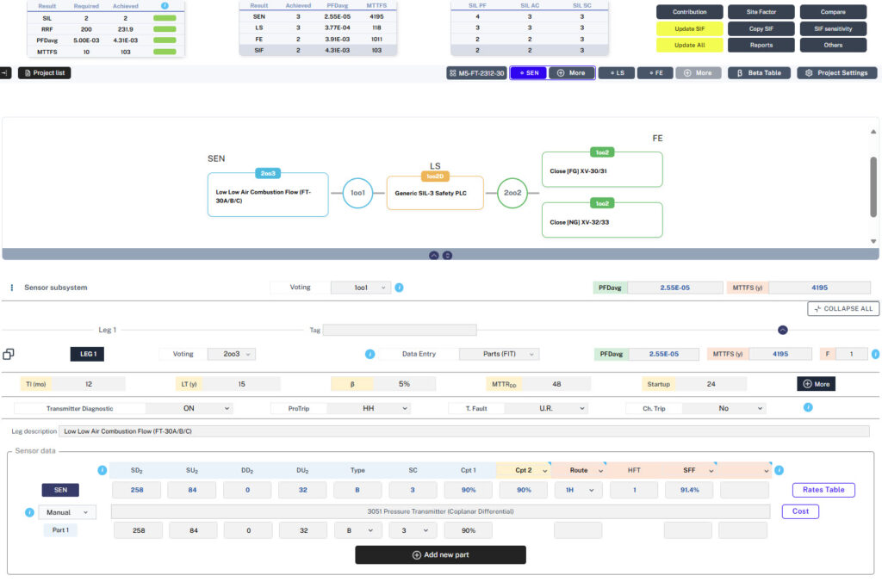The width and height of the screenshot is (882, 588).
Task: Click the info icon beside Data Entry
Action: tap(370, 354)
